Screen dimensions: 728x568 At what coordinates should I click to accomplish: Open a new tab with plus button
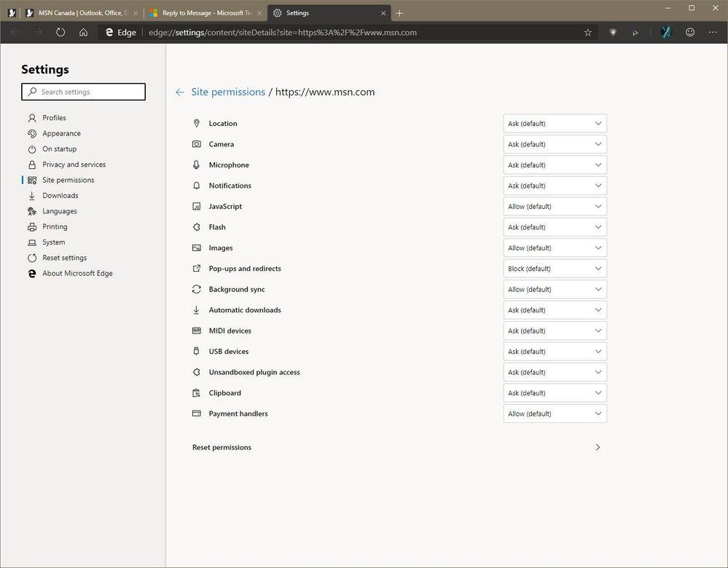pyautogui.click(x=399, y=13)
